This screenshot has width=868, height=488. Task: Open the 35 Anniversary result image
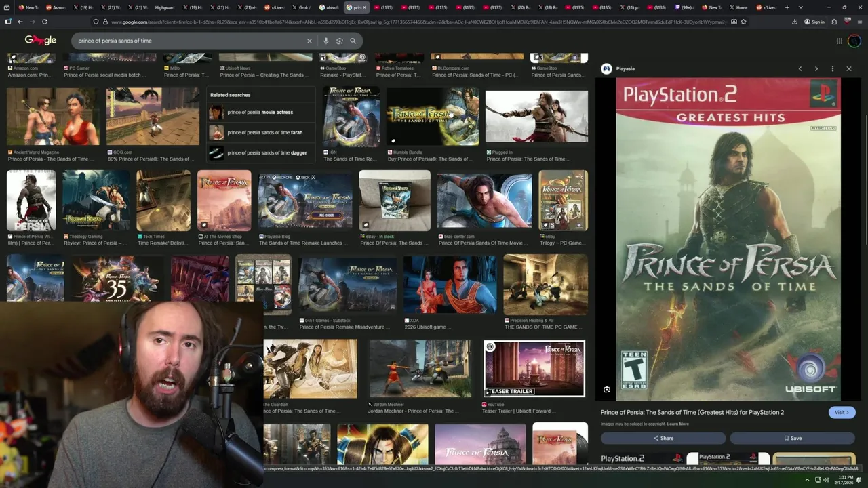tap(117, 279)
